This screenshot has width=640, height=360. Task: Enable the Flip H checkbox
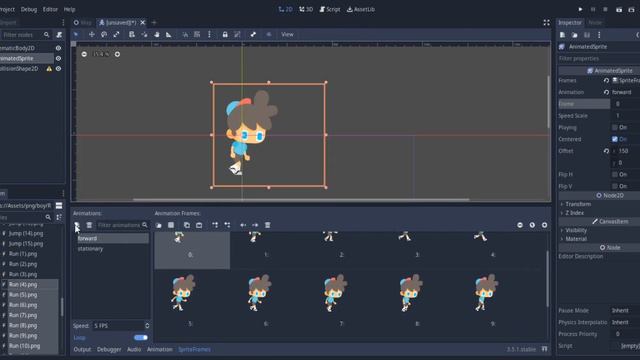[615, 174]
